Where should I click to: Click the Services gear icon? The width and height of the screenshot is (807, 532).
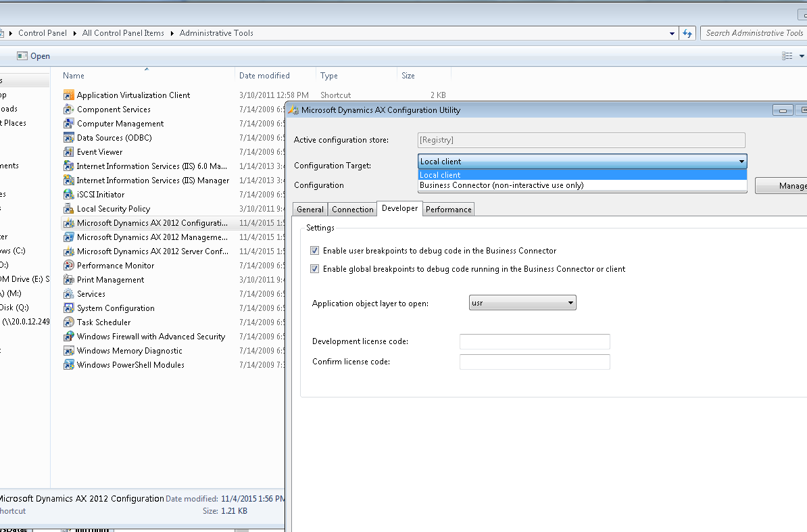pos(68,294)
